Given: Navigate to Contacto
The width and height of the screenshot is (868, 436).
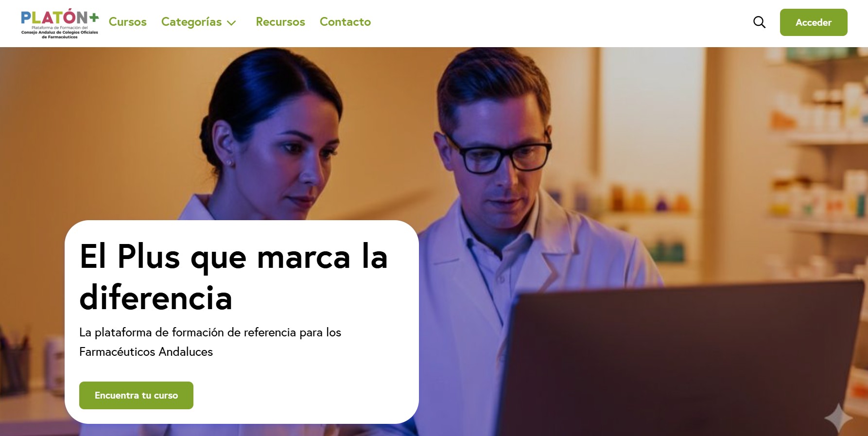Looking at the screenshot, I should 345,22.
